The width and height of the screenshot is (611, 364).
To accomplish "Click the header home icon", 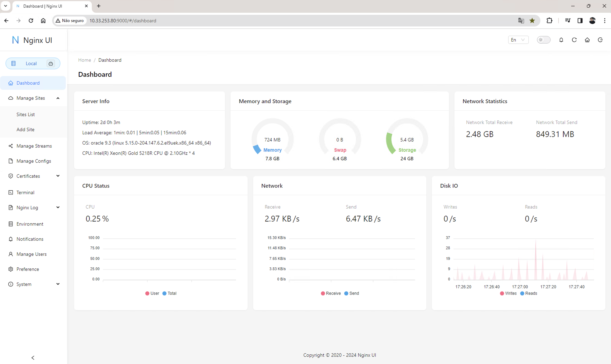I will click(x=587, y=40).
